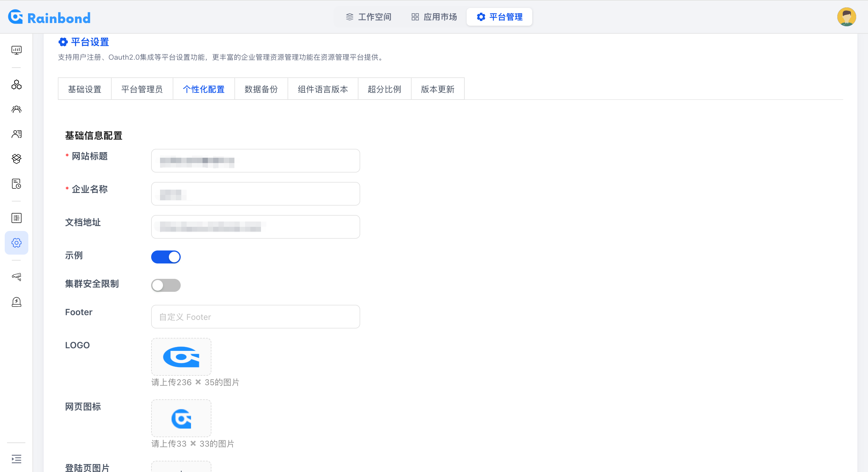Open the 数据备份 tab

261,89
